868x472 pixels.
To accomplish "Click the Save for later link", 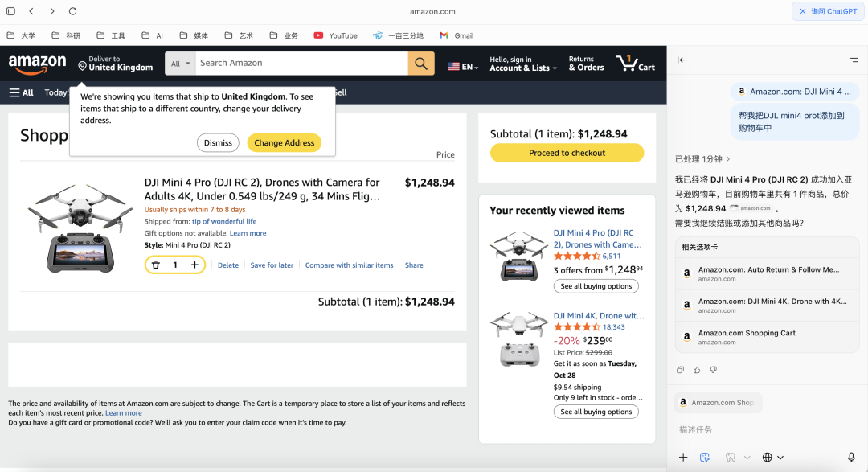I will click(272, 265).
